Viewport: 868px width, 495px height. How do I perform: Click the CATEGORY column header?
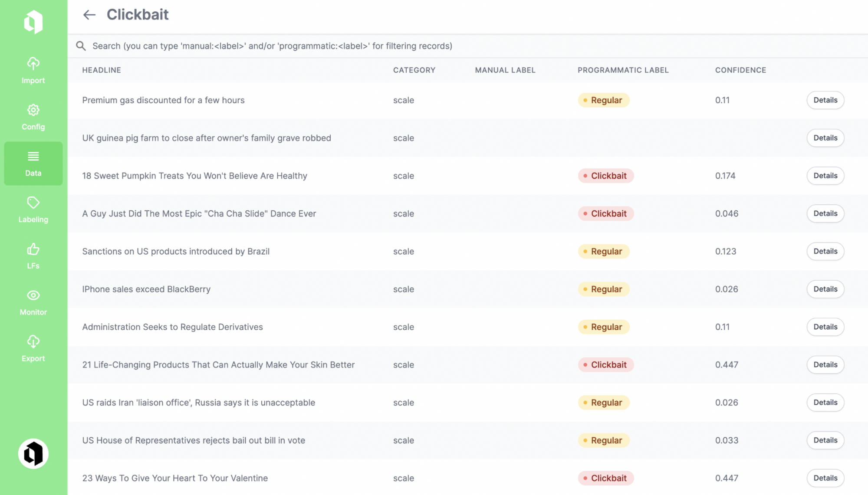(414, 70)
